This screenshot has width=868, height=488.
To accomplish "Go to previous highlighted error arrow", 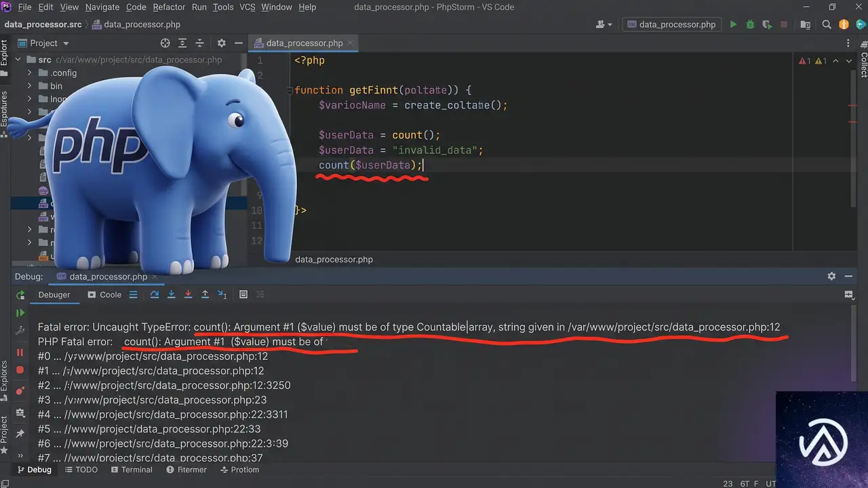I will click(835, 61).
